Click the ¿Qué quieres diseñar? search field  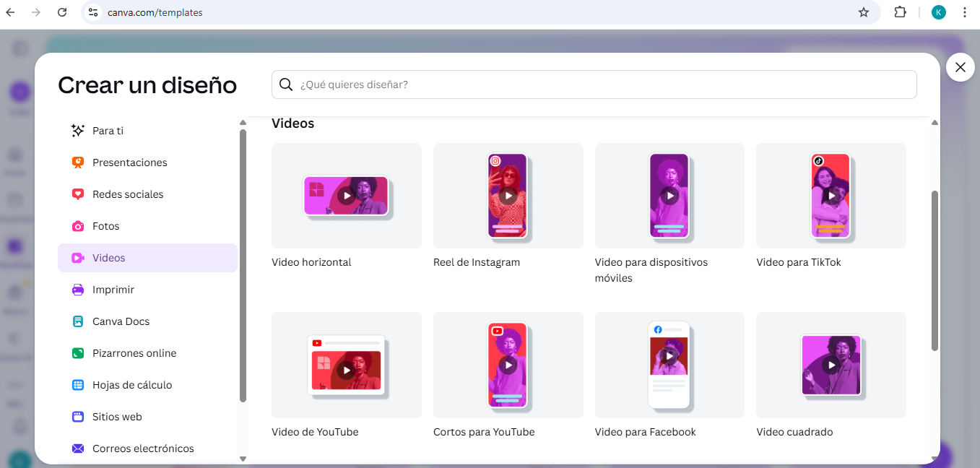(x=594, y=84)
